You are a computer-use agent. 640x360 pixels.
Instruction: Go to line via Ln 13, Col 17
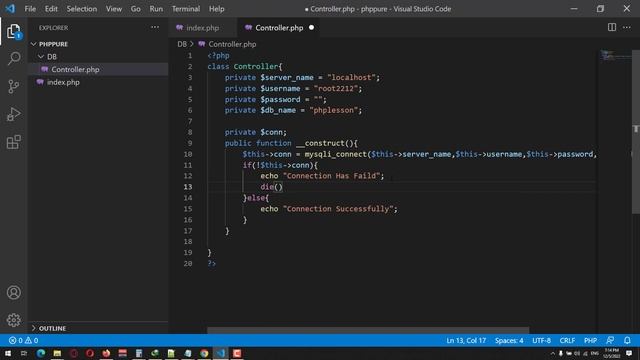(x=466, y=340)
